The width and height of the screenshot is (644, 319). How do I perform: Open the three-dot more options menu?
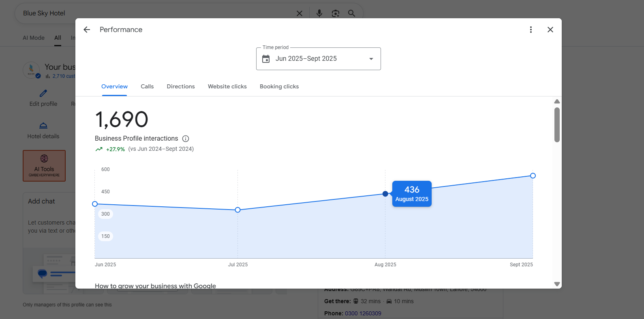(531, 30)
